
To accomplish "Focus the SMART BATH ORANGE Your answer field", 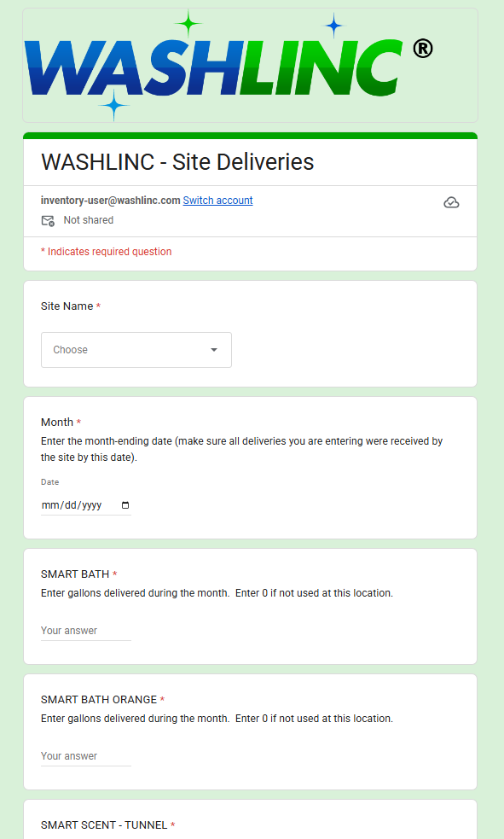I will pyautogui.click(x=86, y=756).
